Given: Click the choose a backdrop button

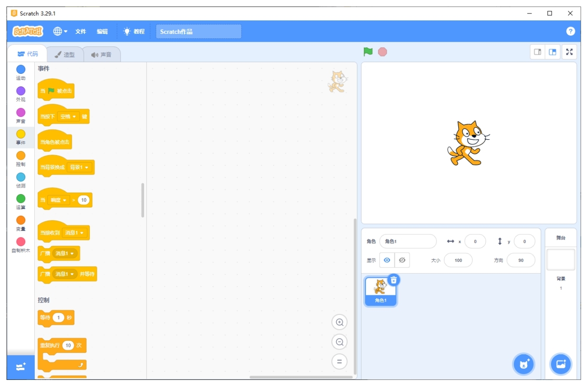Looking at the screenshot, I should (561, 364).
